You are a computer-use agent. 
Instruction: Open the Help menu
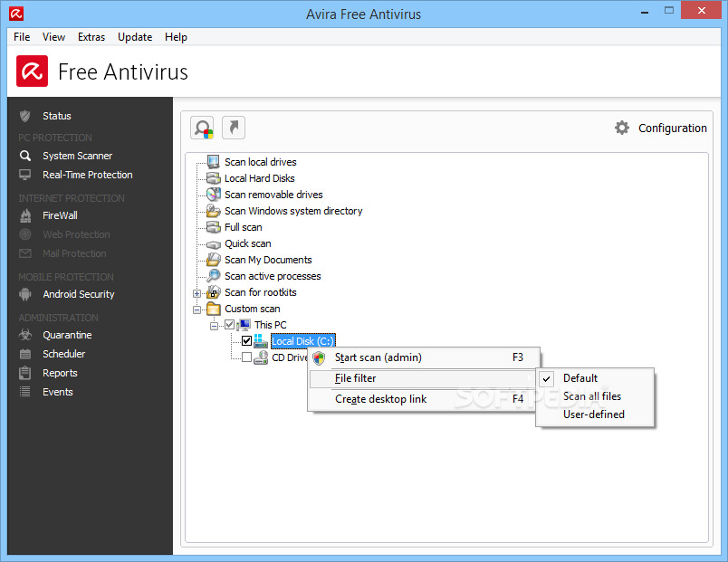tap(176, 37)
